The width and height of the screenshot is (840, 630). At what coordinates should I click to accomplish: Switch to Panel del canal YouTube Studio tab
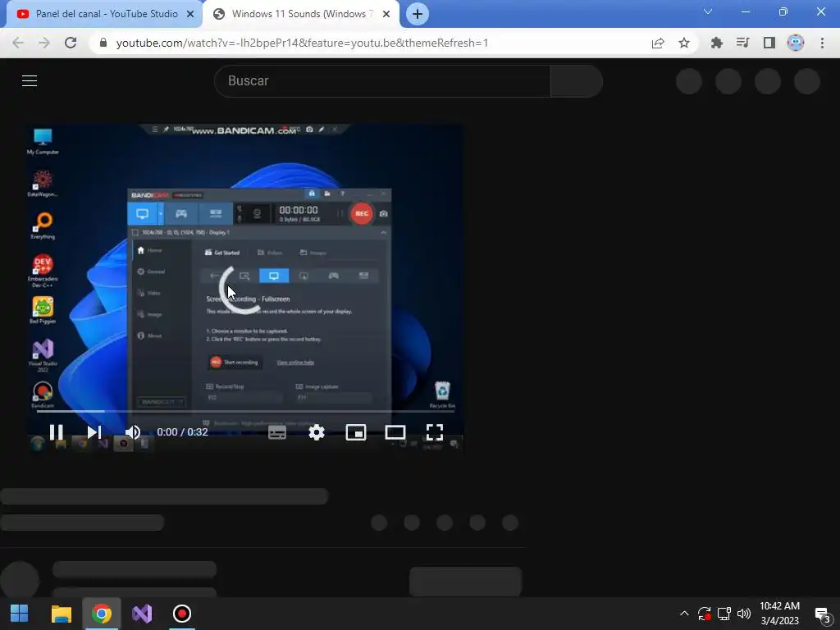104,14
